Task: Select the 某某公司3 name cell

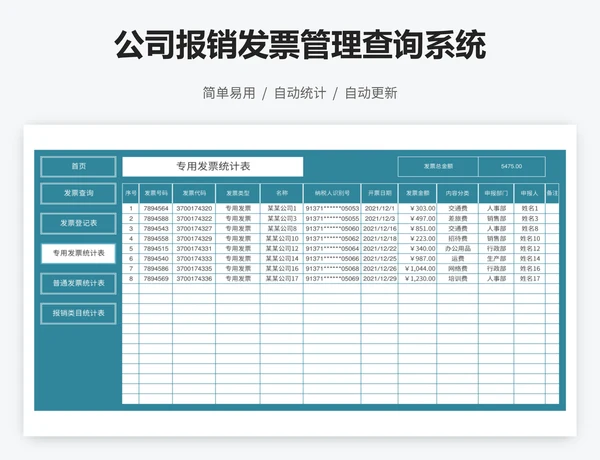Action: coord(282,219)
